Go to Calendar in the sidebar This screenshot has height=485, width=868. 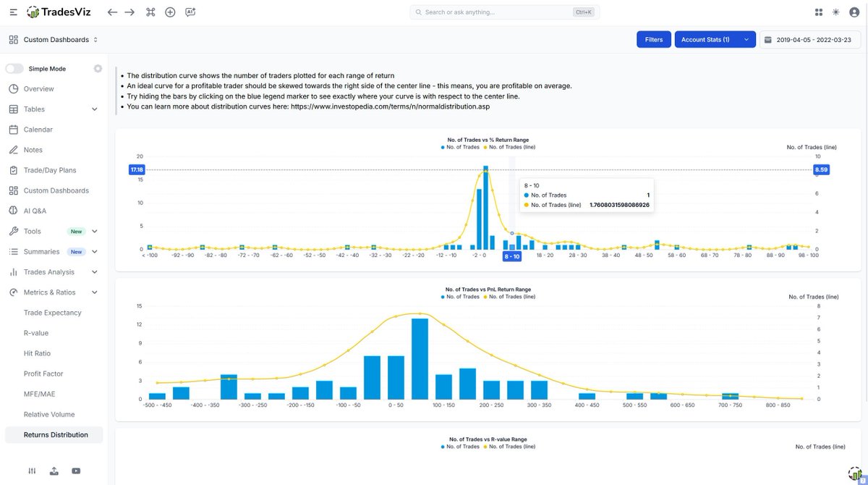point(38,130)
